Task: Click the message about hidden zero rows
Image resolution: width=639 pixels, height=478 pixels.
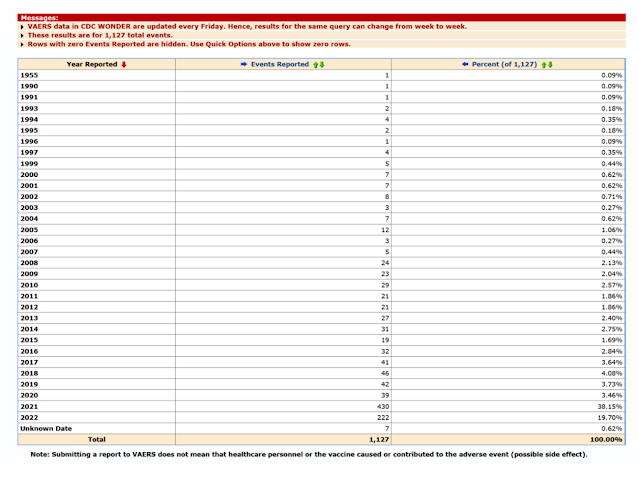Action: [x=189, y=44]
